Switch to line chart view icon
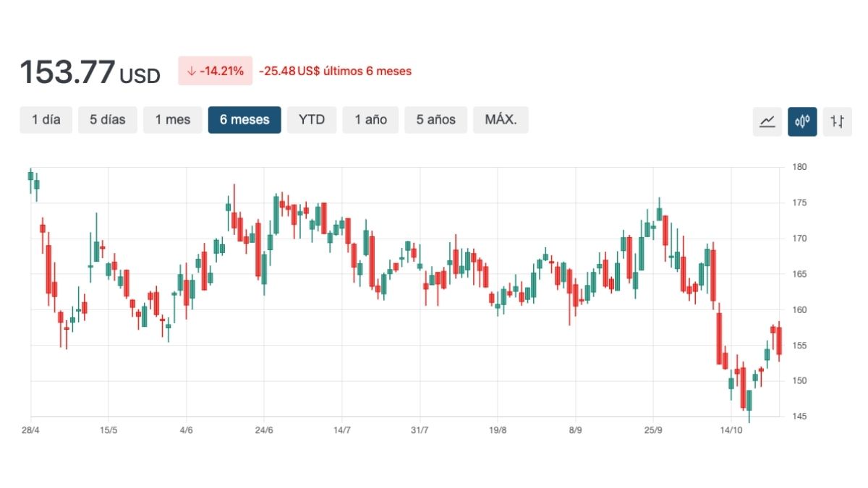 (767, 121)
